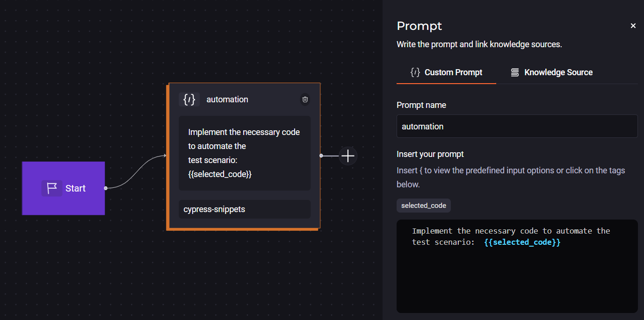Viewport: 644px width, 320px height.
Task: Click the Start node output connector dot
Action: [x=106, y=188]
